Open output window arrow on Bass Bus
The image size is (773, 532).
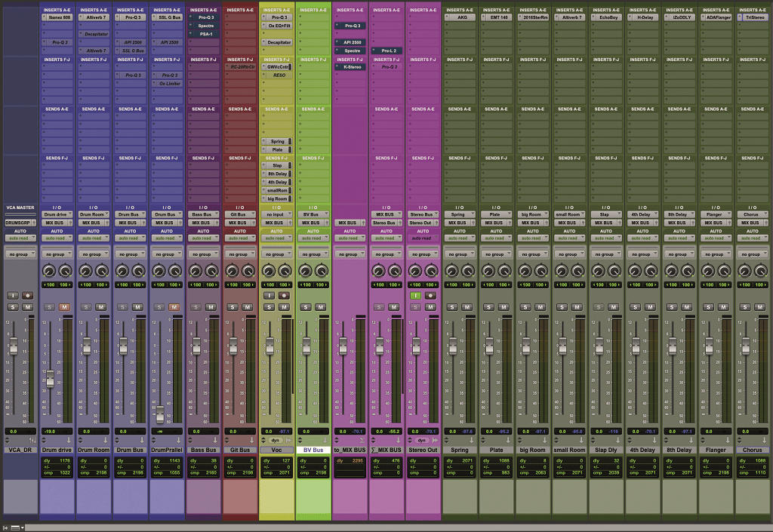click(x=215, y=440)
